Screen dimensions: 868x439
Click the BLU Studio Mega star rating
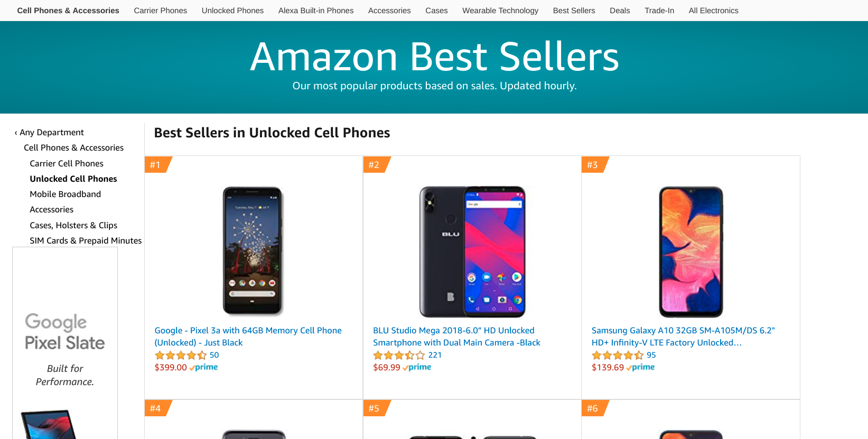coord(399,356)
